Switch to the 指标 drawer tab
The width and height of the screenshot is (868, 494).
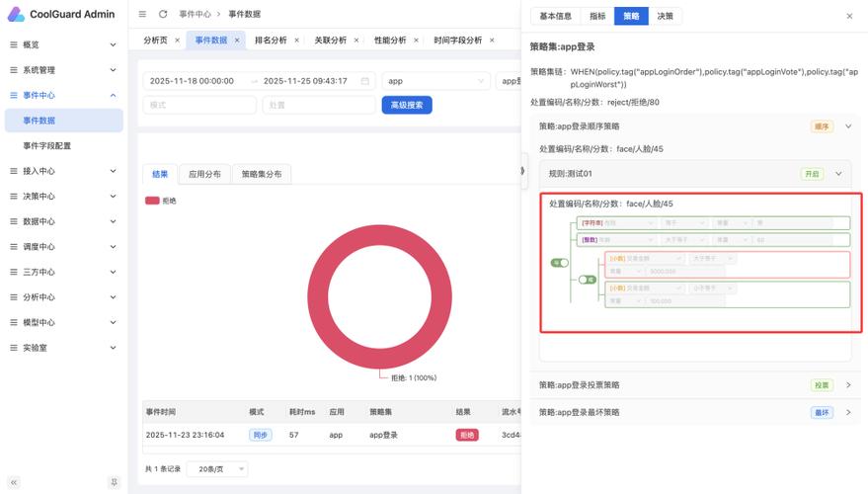click(597, 16)
